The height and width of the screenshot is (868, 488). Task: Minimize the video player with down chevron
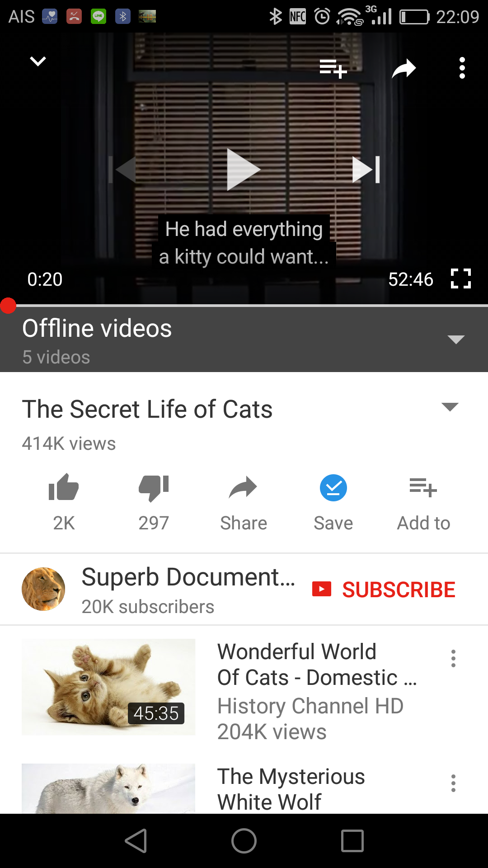(38, 61)
